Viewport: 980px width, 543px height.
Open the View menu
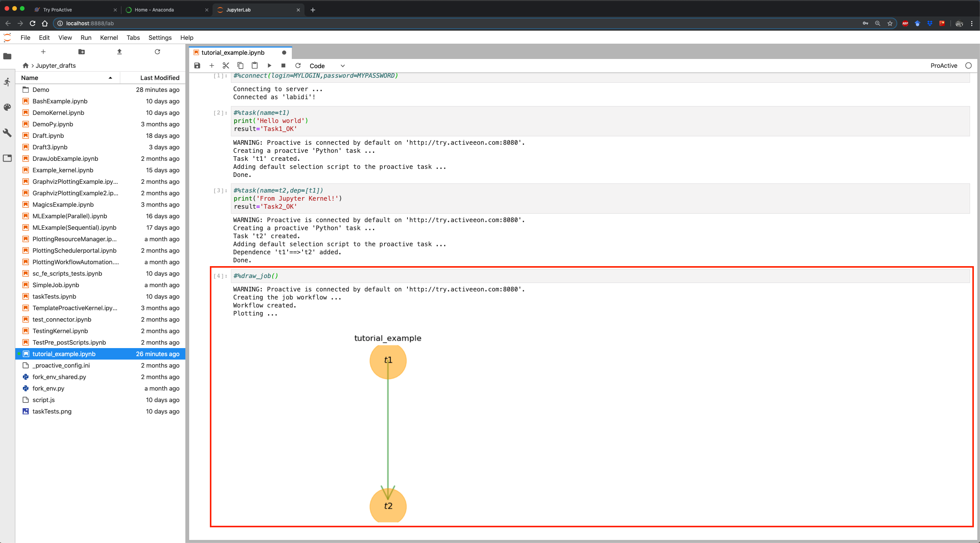click(x=65, y=38)
